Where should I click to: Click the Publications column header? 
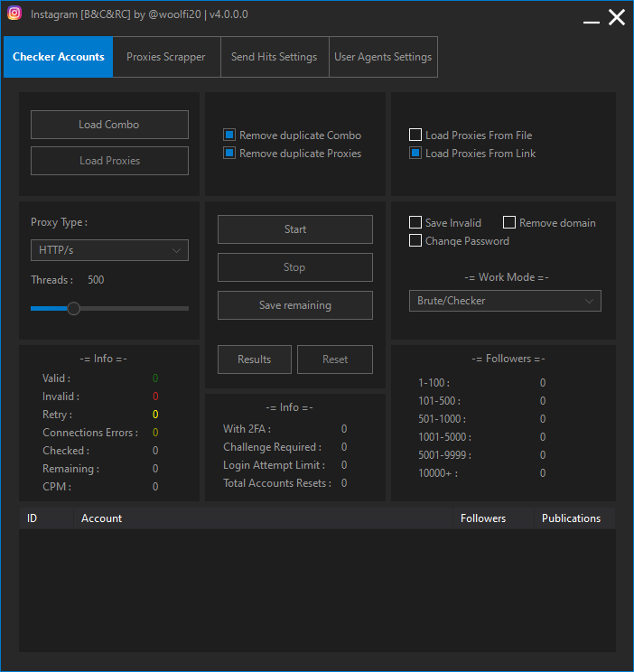(574, 518)
